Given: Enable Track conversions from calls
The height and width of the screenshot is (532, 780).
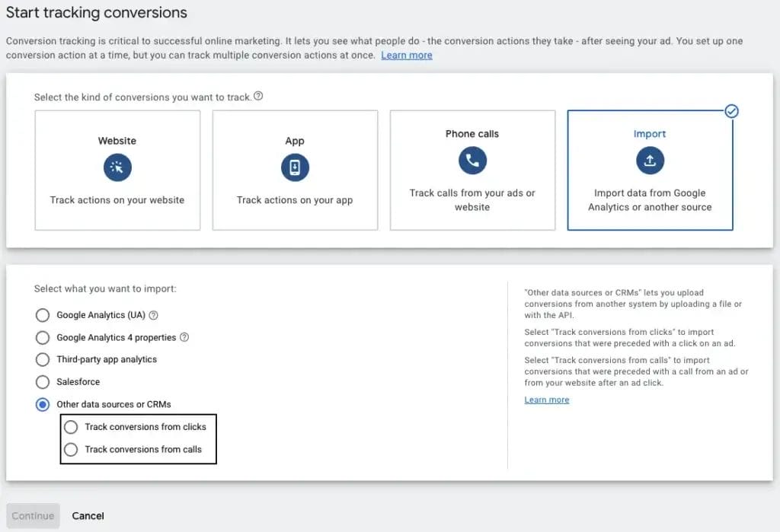Looking at the screenshot, I should coord(71,449).
